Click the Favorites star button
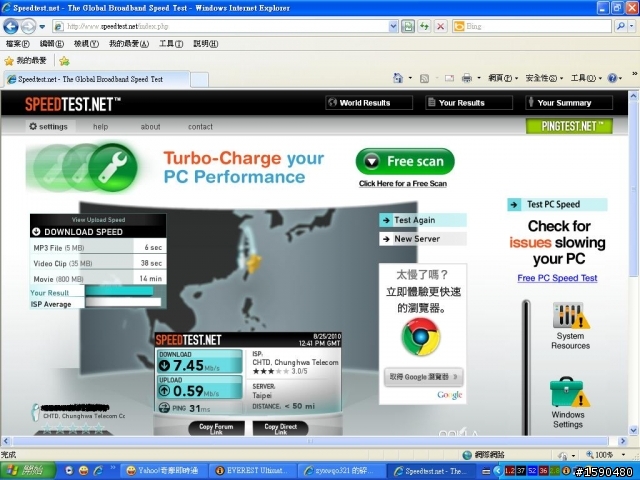640x480 pixels. coord(25,61)
